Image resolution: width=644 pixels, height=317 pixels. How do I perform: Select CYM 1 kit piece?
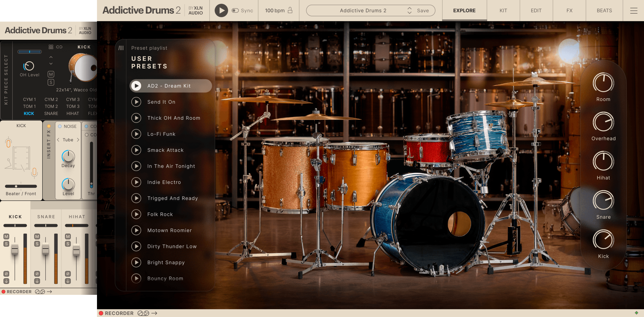pyautogui.click(x=29, y=99)
